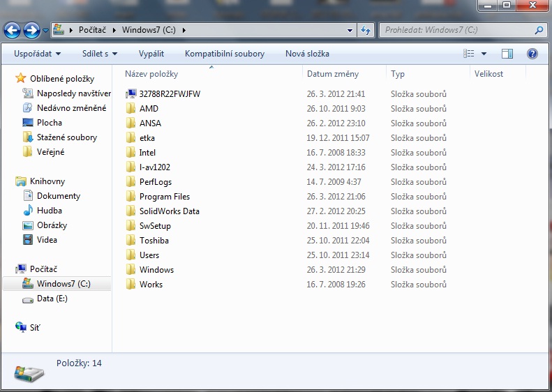
Task: Go forward with the blue Forward arrow
Action: click(31, 30)
